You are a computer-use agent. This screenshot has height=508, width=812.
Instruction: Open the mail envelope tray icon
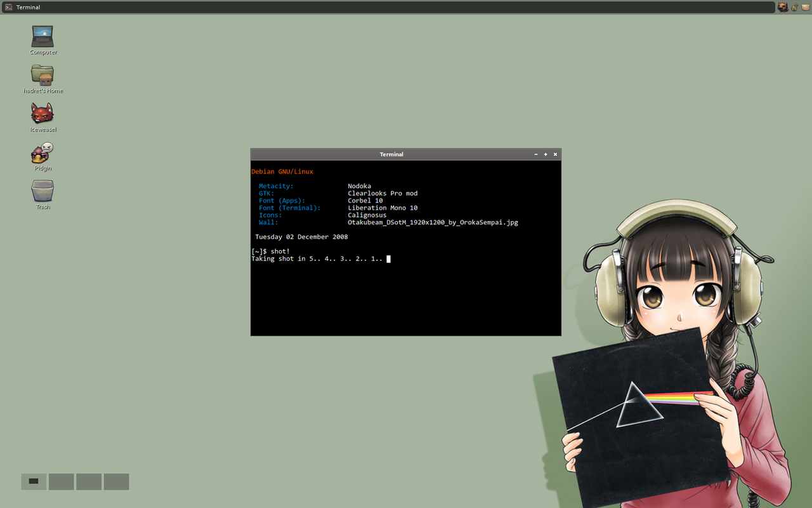(805, 7)
